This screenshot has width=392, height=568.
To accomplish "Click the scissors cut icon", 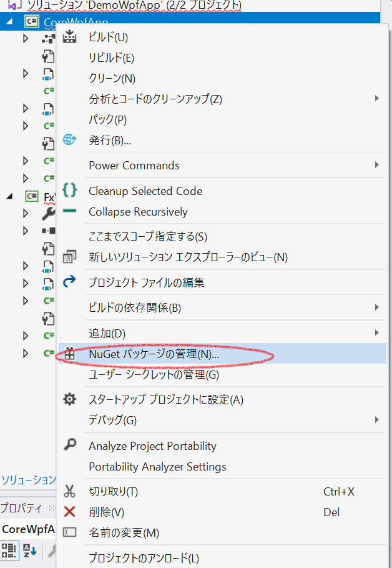I will 69,491.
